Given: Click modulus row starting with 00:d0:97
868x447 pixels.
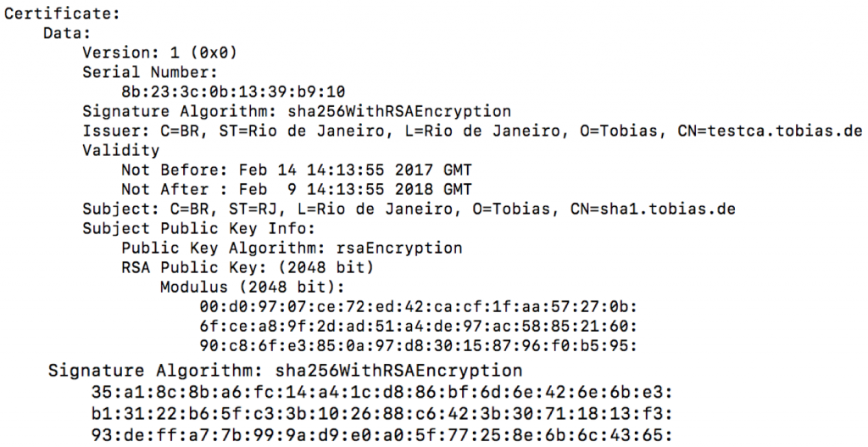Looking at the screenshot, I should pyautogui.click(x=419, y=306).
